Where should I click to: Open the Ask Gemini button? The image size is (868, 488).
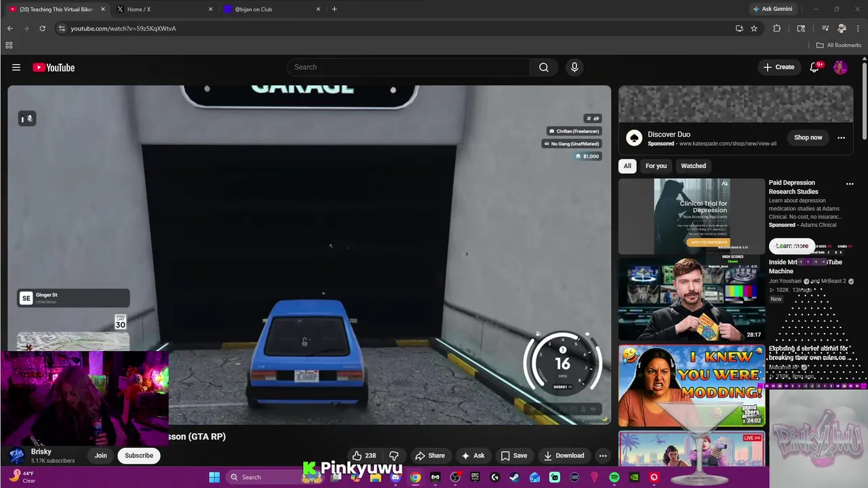[772, 9]
